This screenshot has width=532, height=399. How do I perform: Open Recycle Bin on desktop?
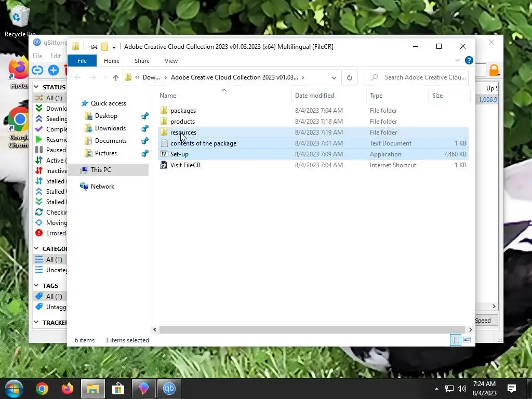coord(20,20)
